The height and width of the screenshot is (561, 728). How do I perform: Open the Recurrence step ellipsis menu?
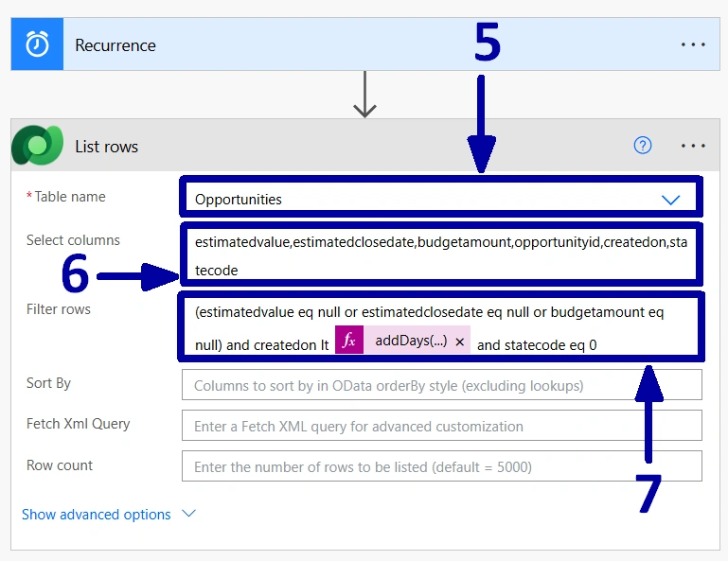(x=693, y=45)
